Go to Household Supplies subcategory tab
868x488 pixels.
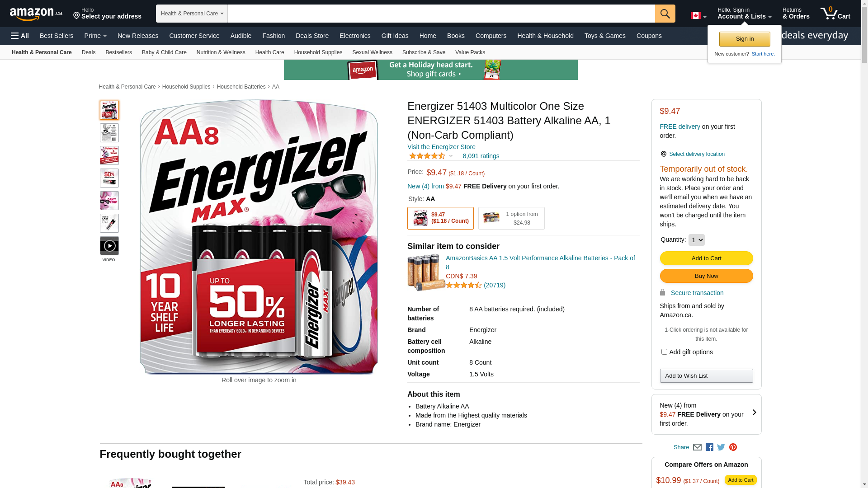pos(318,52)
